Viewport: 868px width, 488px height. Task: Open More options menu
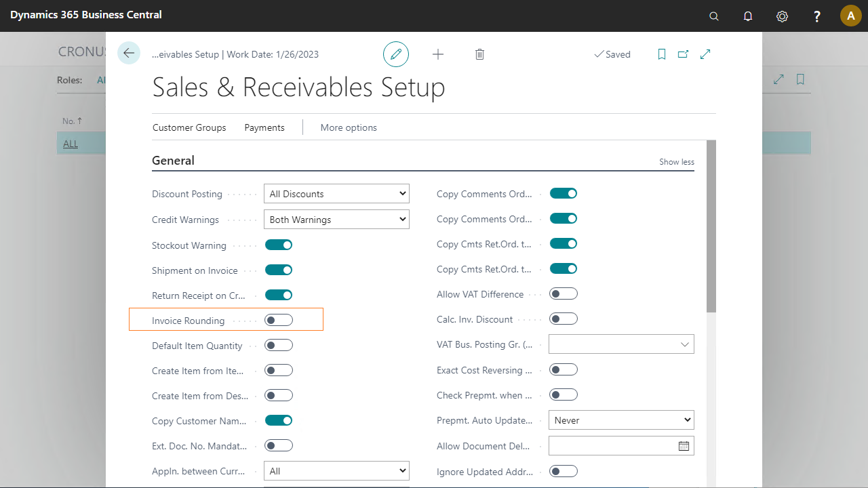tap(349, 127)
